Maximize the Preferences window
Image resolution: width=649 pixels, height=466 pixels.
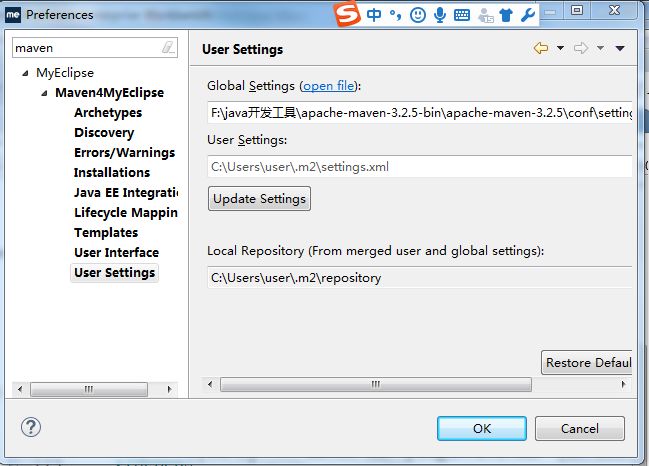(577, 10)
